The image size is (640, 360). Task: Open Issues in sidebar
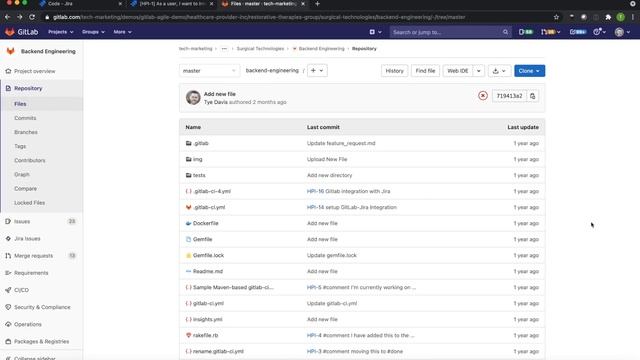point(22,221)
